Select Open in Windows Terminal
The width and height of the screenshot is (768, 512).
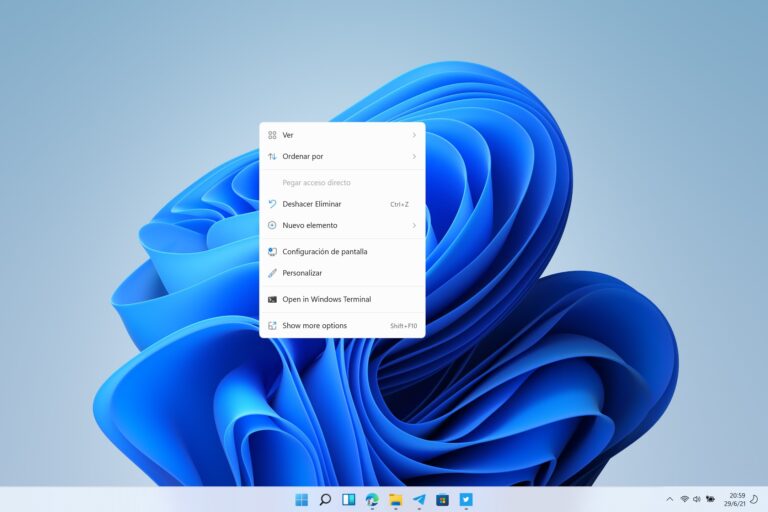(x=342, y=299)
